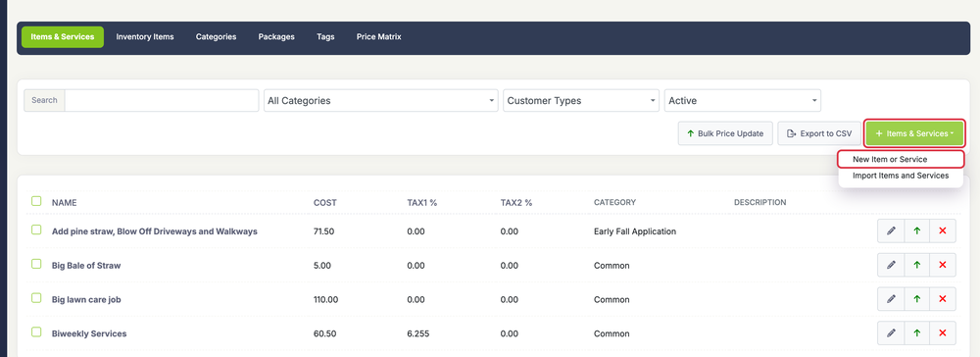This screenshot has width=980, height=357.
Task: Edit Biweekly Services with pencil icon
Action: click(x=891, y=333)
